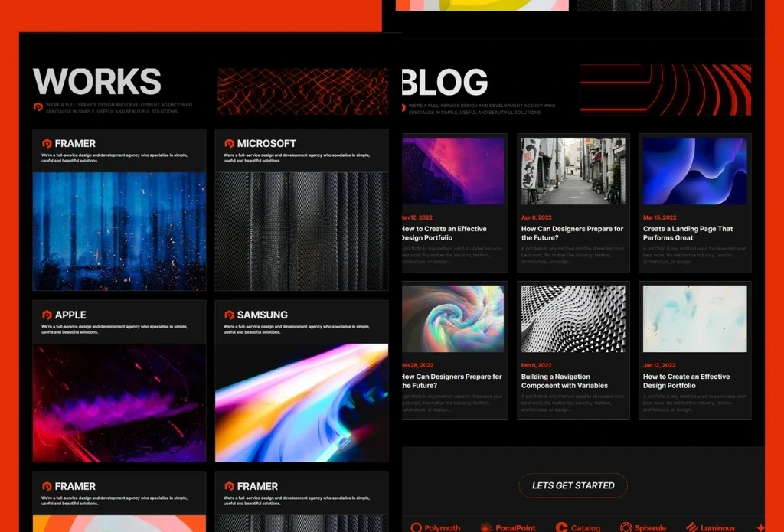The image size is (784, 532).
Task: Click the purple smoke image in the Apple card
Action: pos(119,403)
